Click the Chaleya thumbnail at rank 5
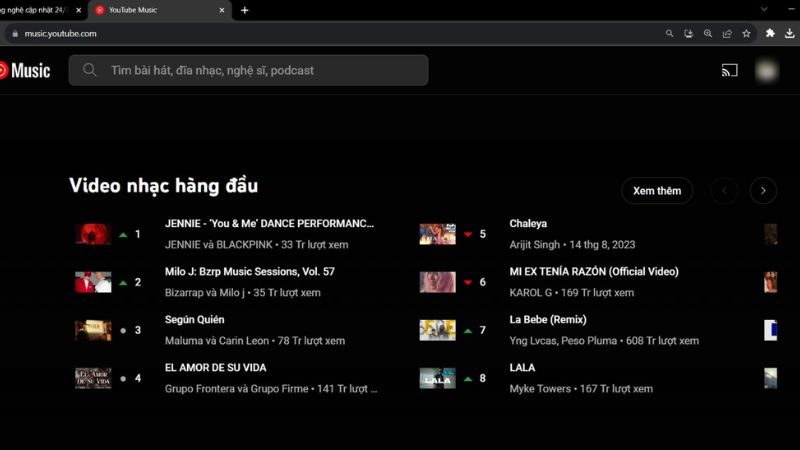800x450 pixels. (437, 234)
